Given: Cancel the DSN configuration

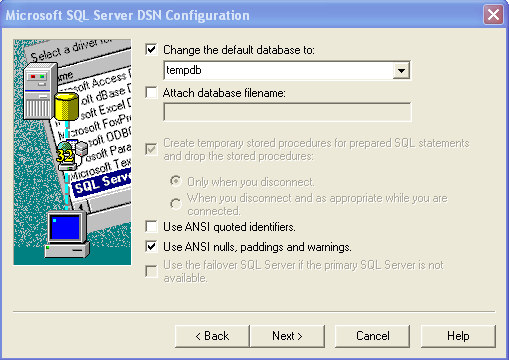Looking at the screenshot, I should click(372, 336).
